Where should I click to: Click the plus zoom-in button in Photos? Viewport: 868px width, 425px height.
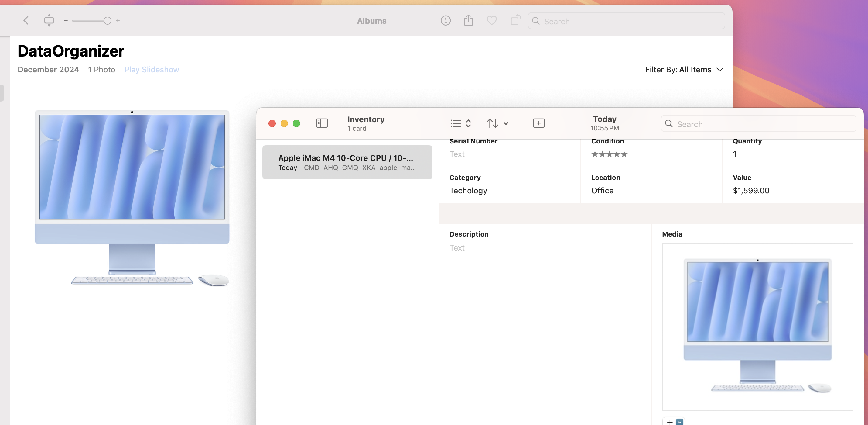pyautogui.click(x=118, y=21)
